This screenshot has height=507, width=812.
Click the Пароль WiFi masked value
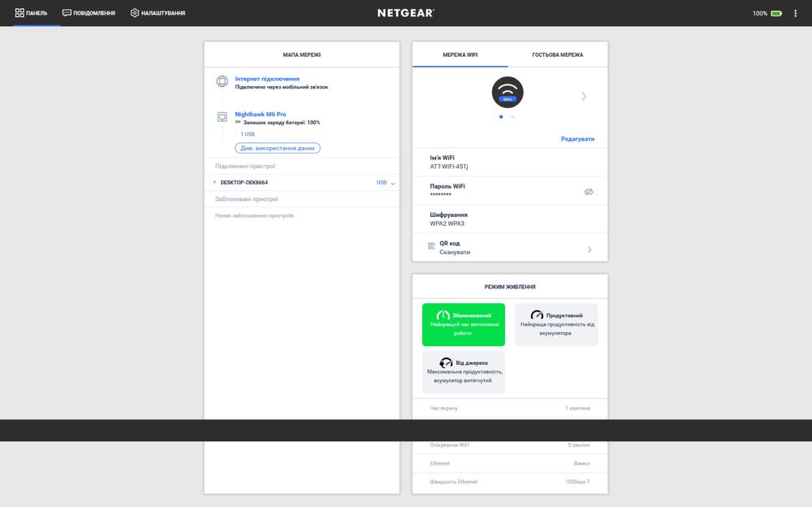tap(440, 195)
